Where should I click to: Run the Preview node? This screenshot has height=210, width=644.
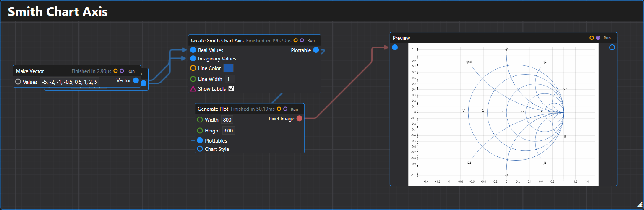pos(607,38)
